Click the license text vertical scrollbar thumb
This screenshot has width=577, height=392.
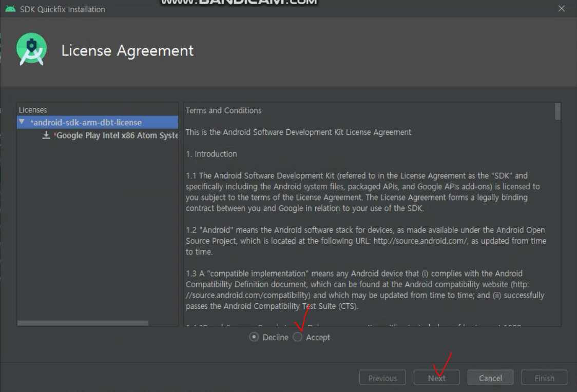click(557, 111)
